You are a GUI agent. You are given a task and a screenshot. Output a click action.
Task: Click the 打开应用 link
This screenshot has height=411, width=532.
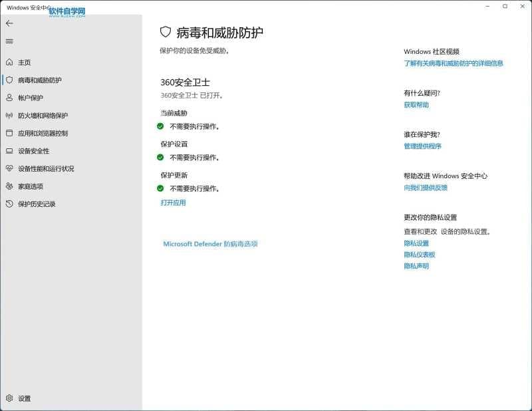[173, 203]
